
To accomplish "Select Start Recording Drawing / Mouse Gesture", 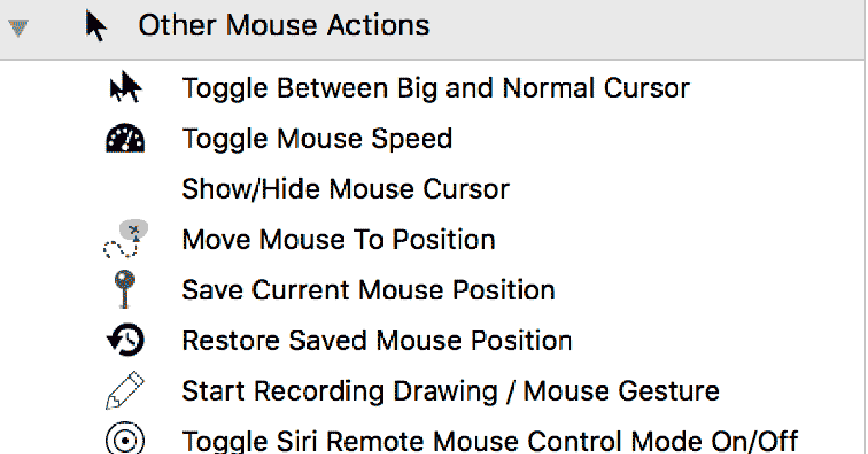I will (451, 391).
